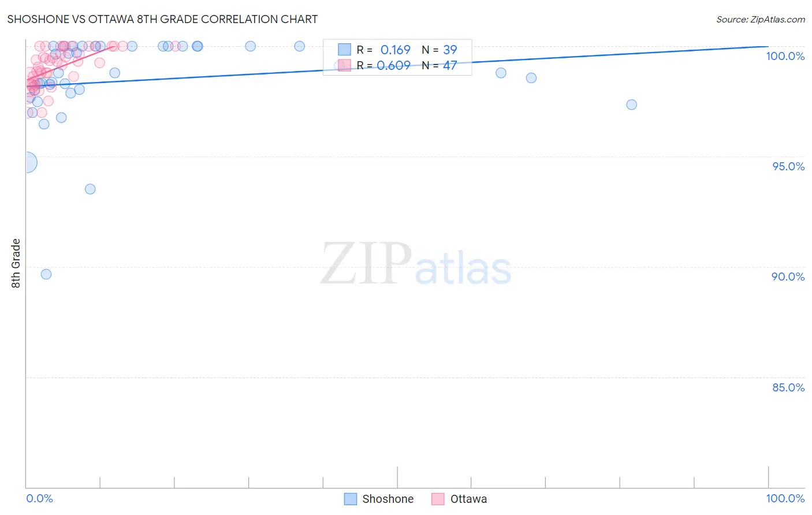Click the 0.609 correlation value
812x515 pixels.
coord(394,65)
